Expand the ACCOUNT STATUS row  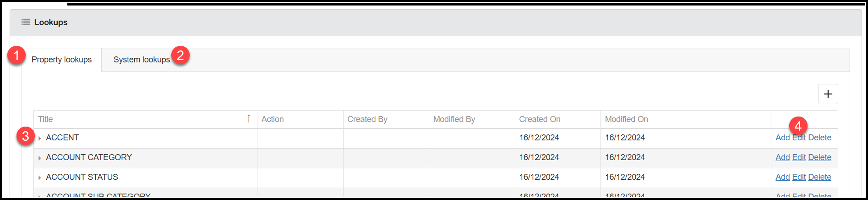(x=40, y=178)
